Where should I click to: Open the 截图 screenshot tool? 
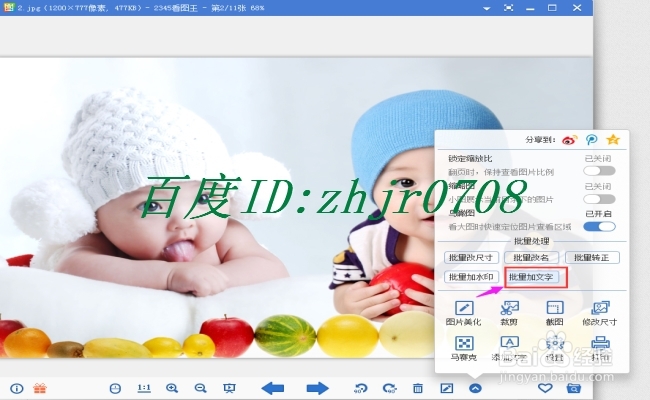(555, 313)
